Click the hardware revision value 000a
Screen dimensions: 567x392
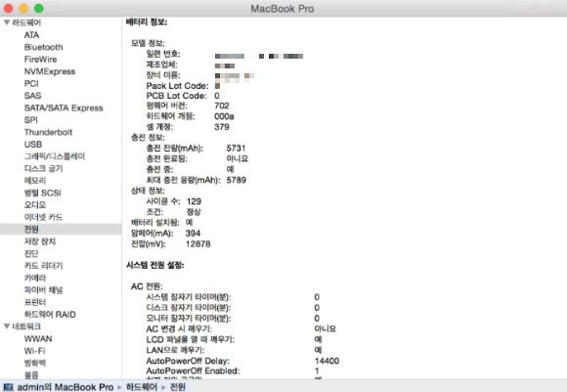224,116
